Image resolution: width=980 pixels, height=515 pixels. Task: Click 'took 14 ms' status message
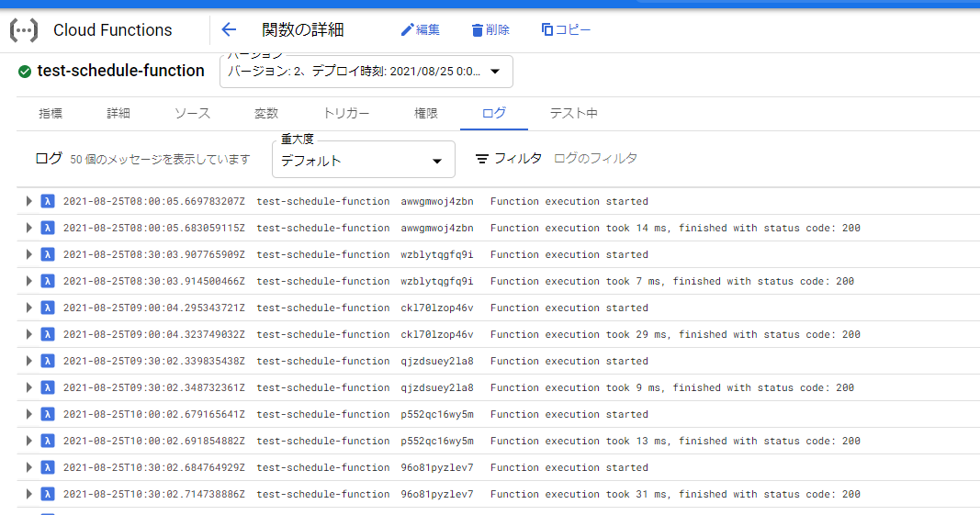pyautogui.click(x=675, y=229)
